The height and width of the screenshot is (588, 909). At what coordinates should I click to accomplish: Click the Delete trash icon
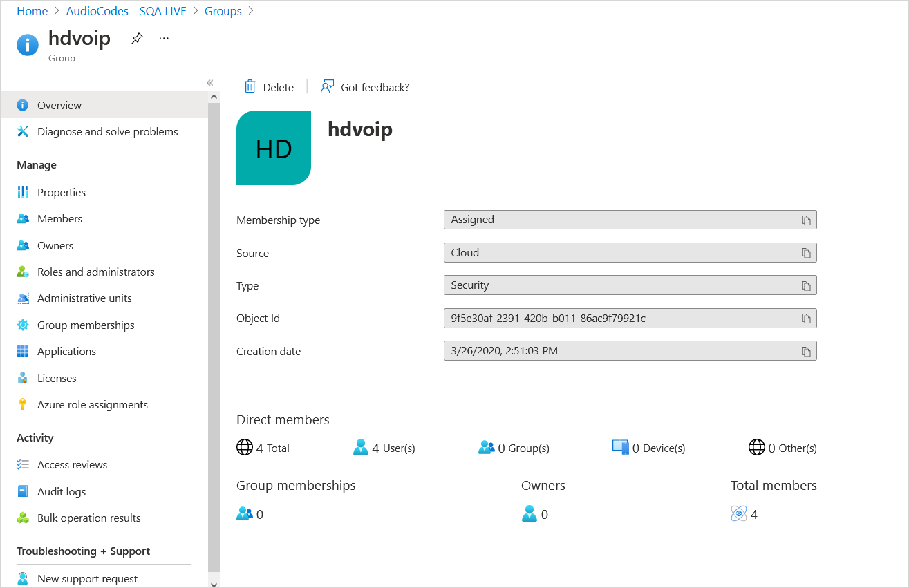pyautogui.click(x=250, y=86)
